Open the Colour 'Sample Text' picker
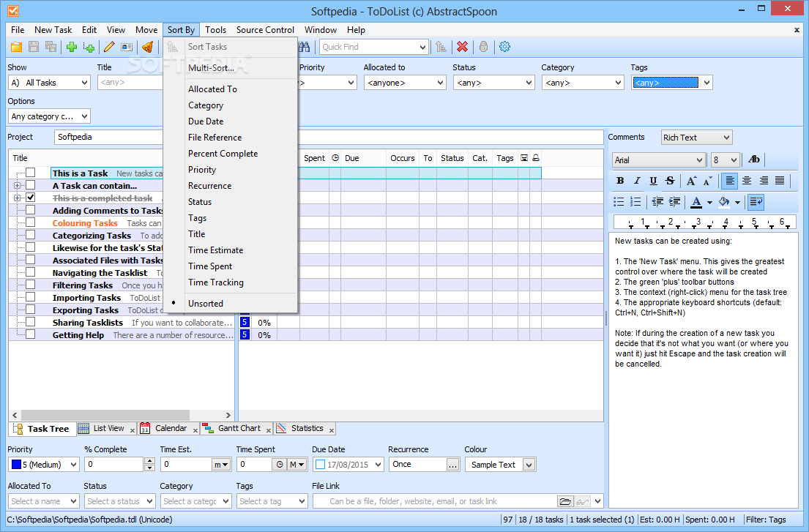The width and height of the screenshot is (809, 532). tap(500, 465)
